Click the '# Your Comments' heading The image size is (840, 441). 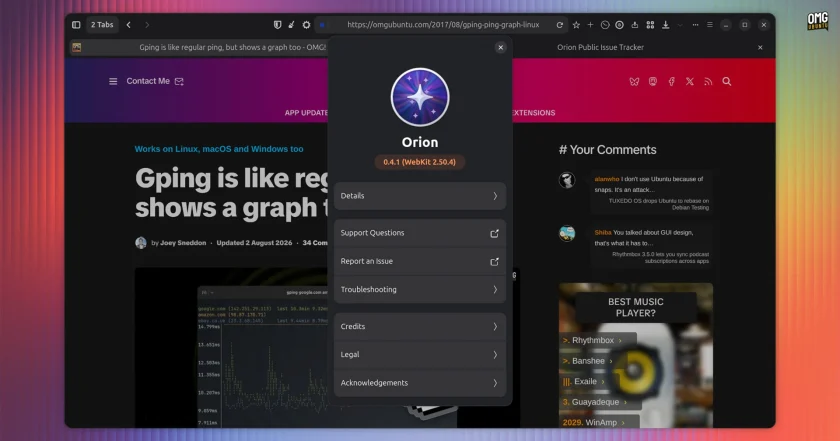point(608,150)
